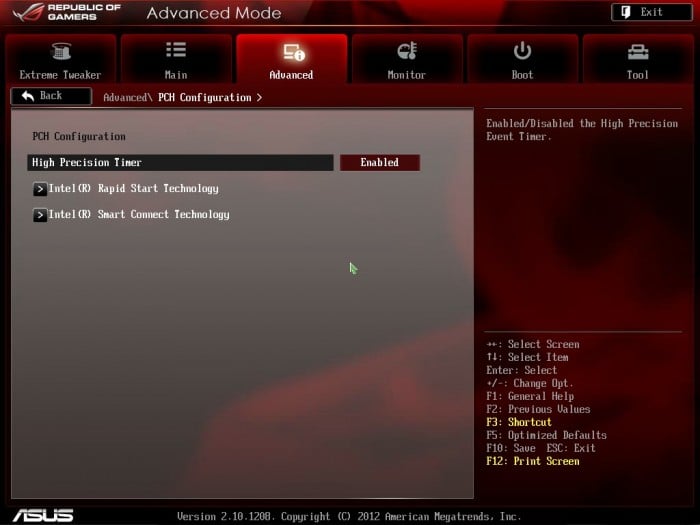Expand Intel(R) Rapid Start Technology submenu arrow
Screen dimensions: 700x525
click(x=40, y=189)
